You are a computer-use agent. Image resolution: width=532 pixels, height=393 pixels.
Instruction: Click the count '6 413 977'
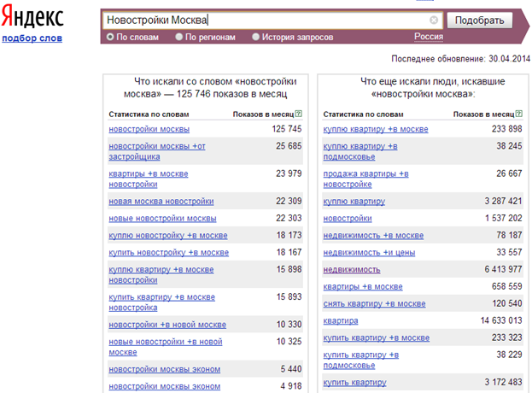pyautogui.click(x=503, y=269)
